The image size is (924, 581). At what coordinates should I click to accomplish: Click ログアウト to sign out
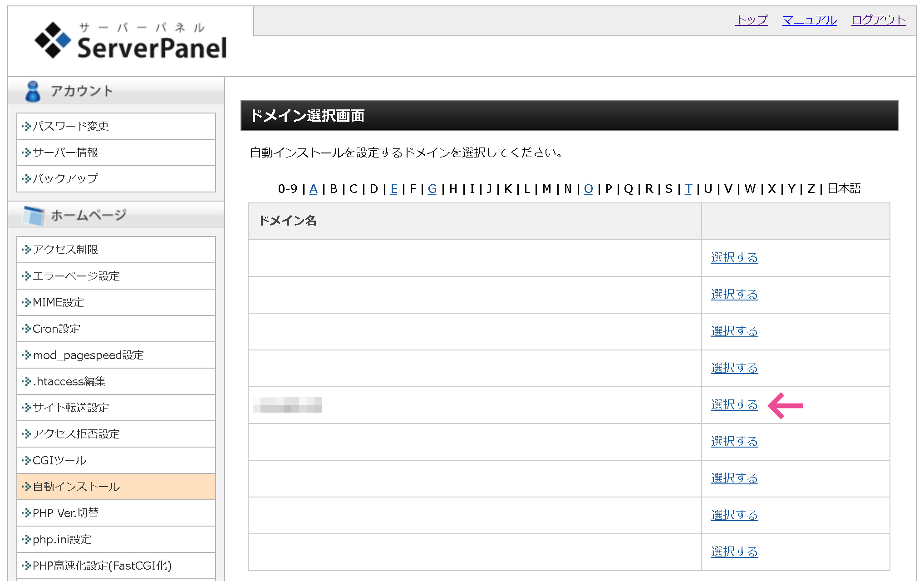[x=878, y=20]
